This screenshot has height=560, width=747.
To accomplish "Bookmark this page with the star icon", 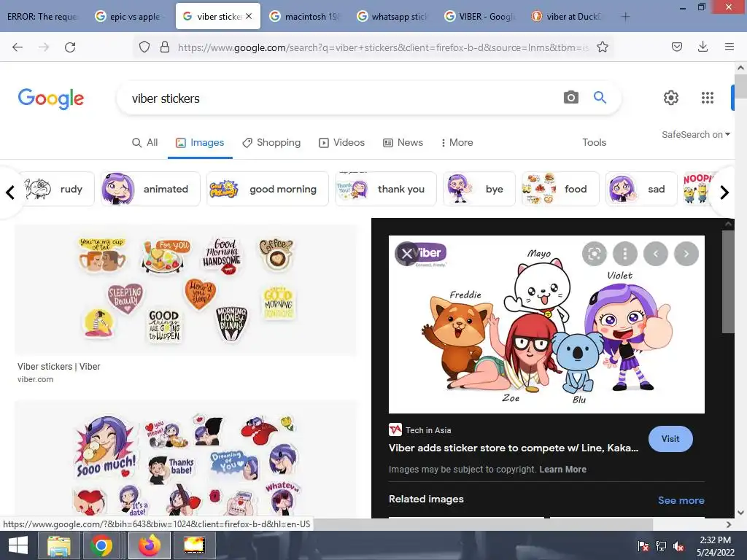I will click(x=602, y=47).
